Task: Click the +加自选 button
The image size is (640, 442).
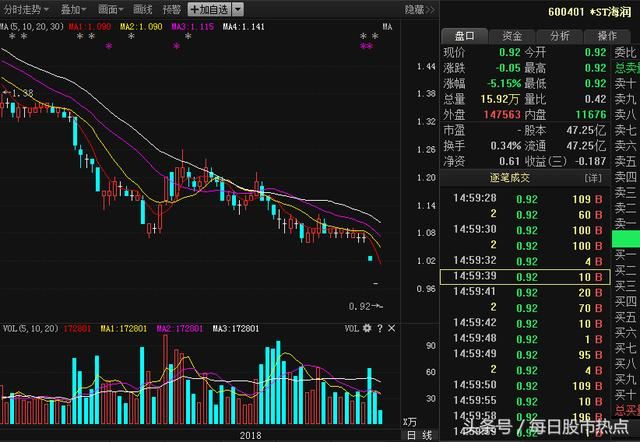Action: pos(209,9)
